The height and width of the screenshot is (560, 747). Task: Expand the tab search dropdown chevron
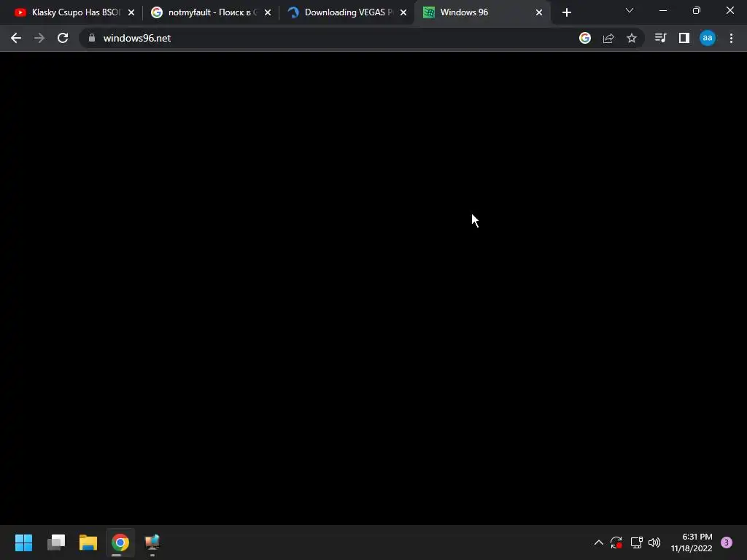[630, 10]
